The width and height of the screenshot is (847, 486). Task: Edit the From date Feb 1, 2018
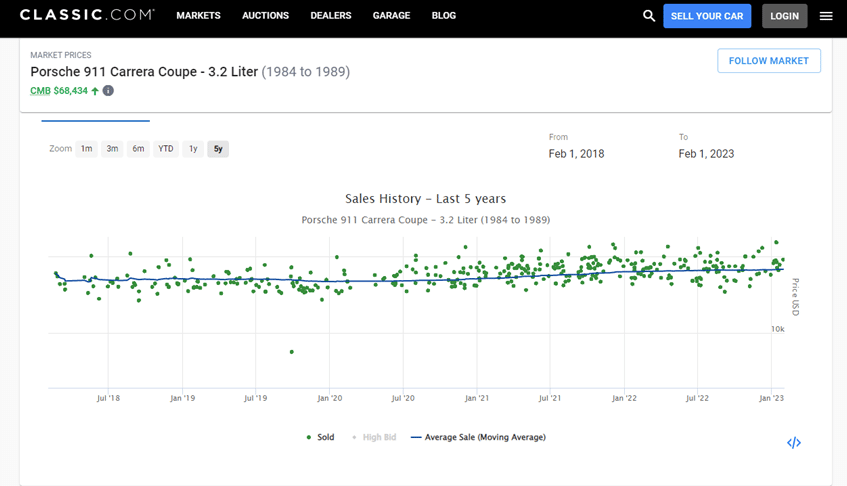click(576, 154)
